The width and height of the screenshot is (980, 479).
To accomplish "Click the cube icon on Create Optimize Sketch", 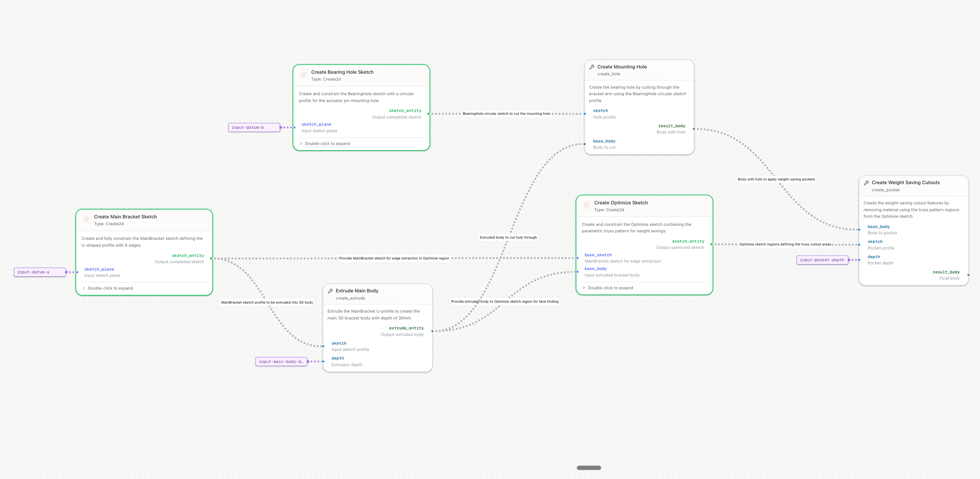I will pyautogui.click(x=587, y=205).
